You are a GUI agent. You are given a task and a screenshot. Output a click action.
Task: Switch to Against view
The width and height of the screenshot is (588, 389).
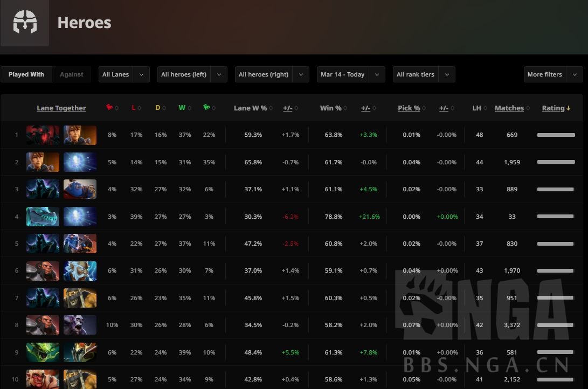click(x=72, y=74)
